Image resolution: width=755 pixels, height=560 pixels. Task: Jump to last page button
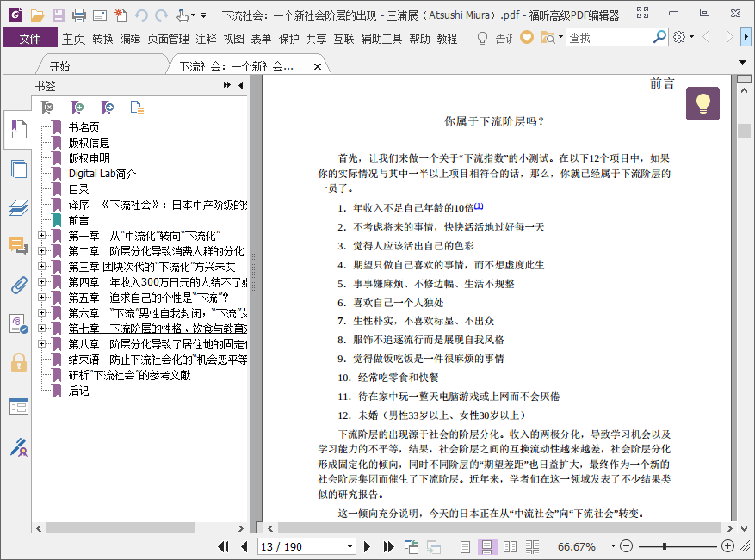click(x=388, y=546)
